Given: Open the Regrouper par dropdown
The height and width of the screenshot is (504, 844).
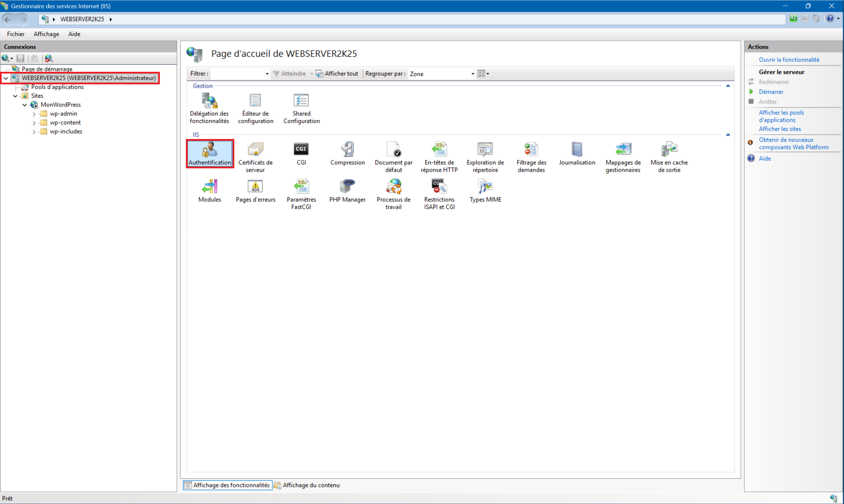Looking at the screenshot, I should [x=472, y=74].
